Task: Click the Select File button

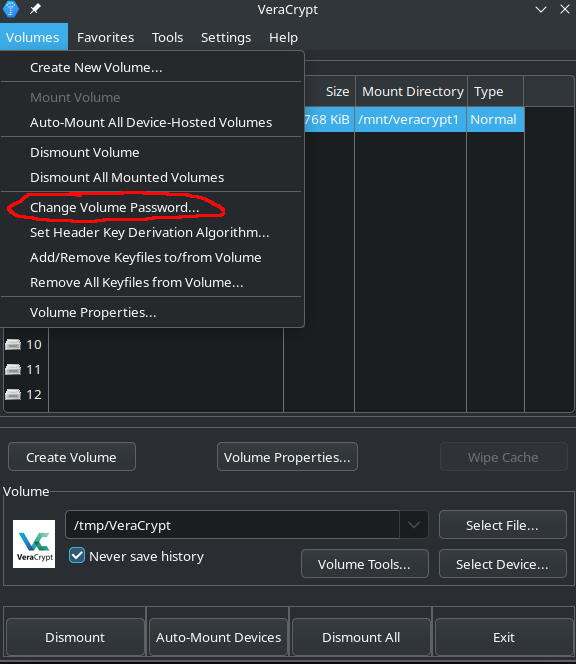Action: click(x=503, y=525)
